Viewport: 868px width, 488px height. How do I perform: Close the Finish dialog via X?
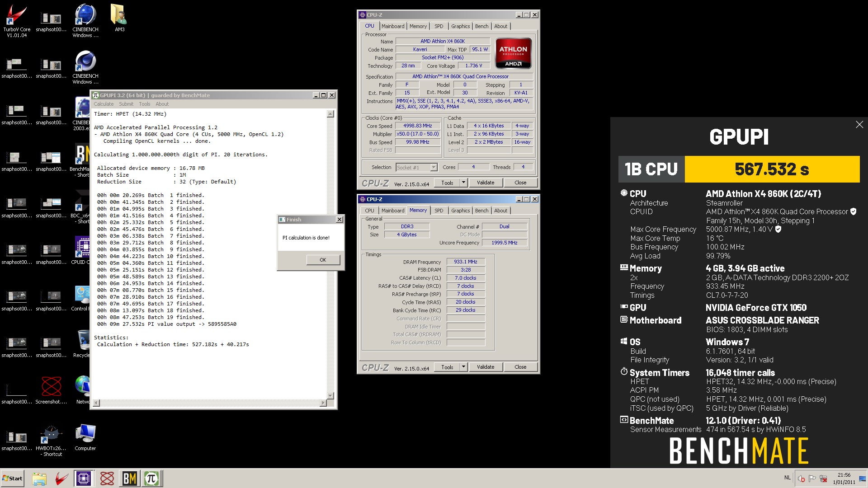[x=340, y=220]
